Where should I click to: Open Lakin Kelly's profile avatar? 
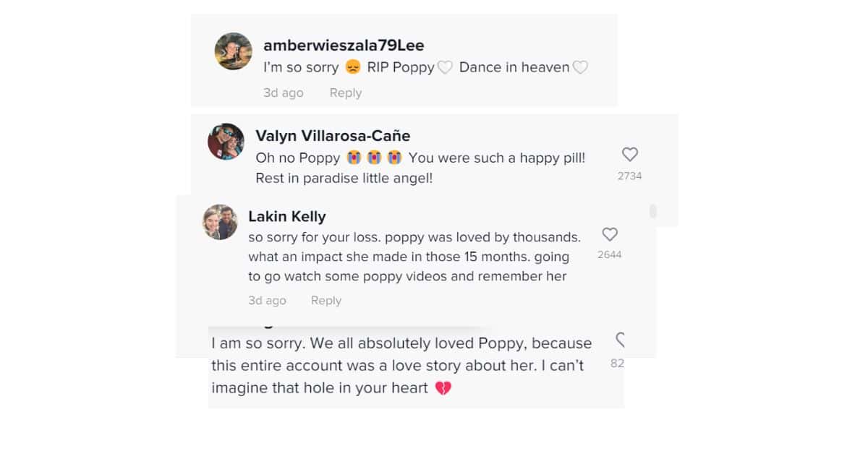pos(220,222)
